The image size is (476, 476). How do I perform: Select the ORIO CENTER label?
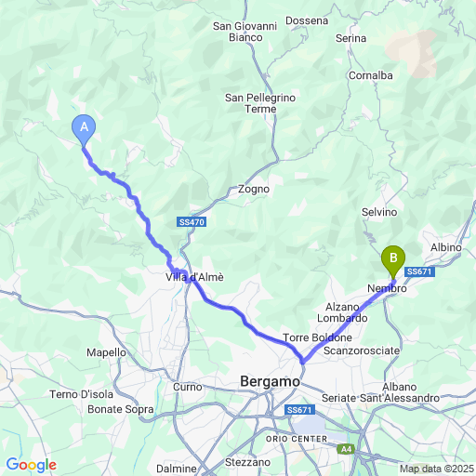point(297,439)
